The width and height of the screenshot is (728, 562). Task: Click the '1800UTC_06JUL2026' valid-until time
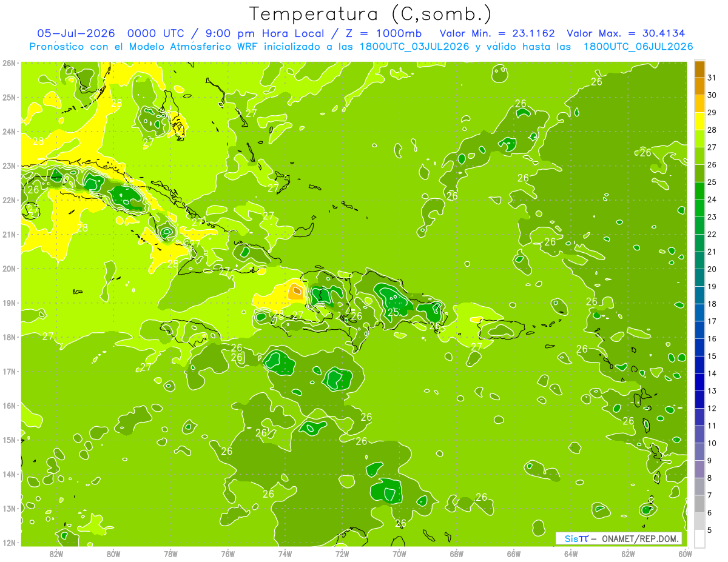pos(638,47)
